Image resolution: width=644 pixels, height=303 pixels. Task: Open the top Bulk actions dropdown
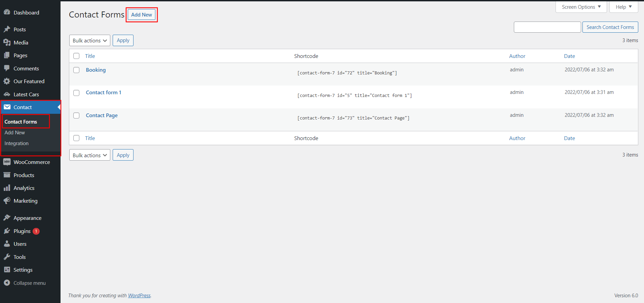[89, 40]
